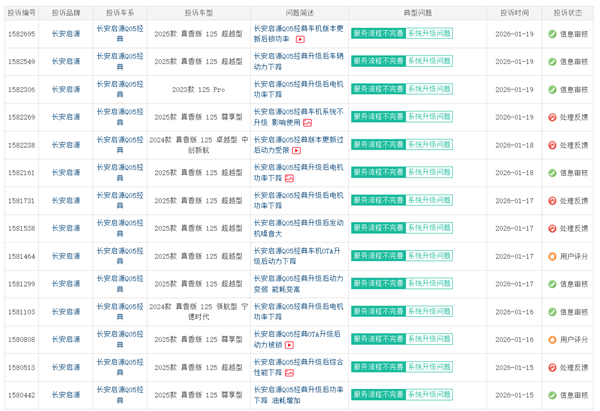Click the image icon in complaint 1582161
This screenshot has width=600, height=411.
pos(288,178)
